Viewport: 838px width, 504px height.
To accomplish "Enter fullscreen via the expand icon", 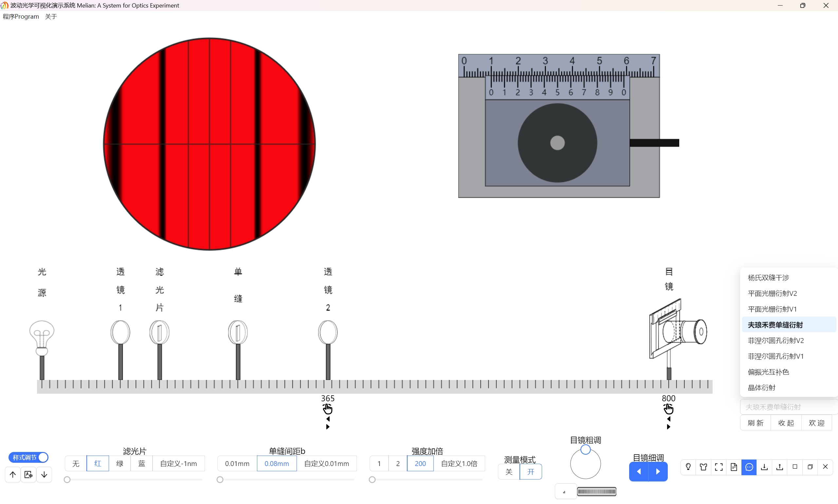I will [x=719, y=467].
